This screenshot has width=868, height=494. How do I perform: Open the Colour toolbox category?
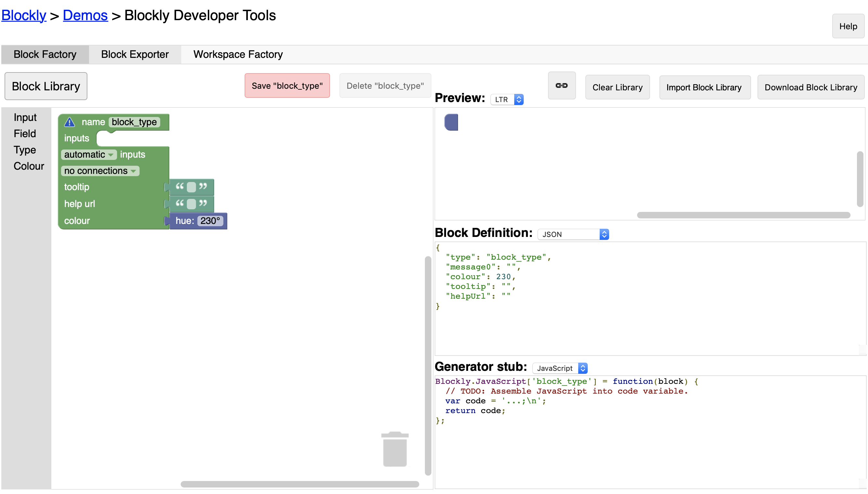[x=29, y=166]
